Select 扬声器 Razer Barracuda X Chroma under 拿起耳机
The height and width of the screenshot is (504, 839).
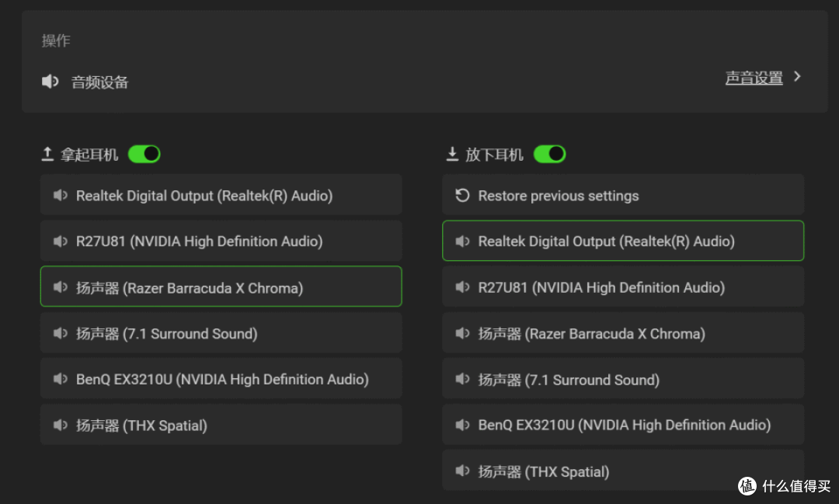pos(221,287)
